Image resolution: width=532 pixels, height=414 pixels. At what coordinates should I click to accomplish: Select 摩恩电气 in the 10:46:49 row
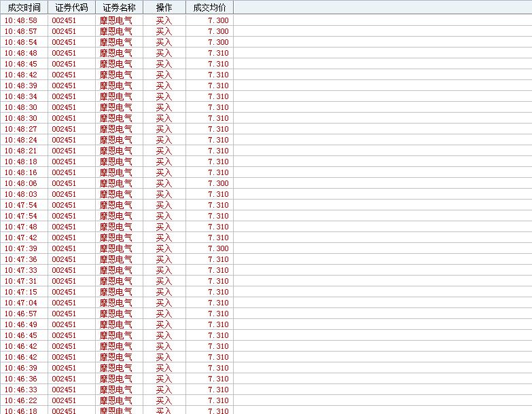pos(116,324)
